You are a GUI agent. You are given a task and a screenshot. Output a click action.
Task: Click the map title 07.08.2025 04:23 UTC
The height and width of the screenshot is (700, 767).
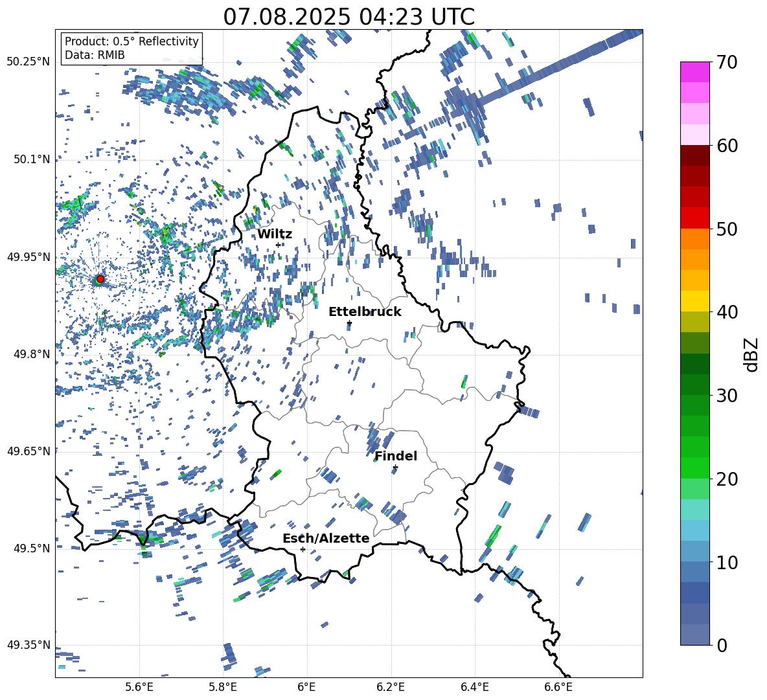coord(349,17)
